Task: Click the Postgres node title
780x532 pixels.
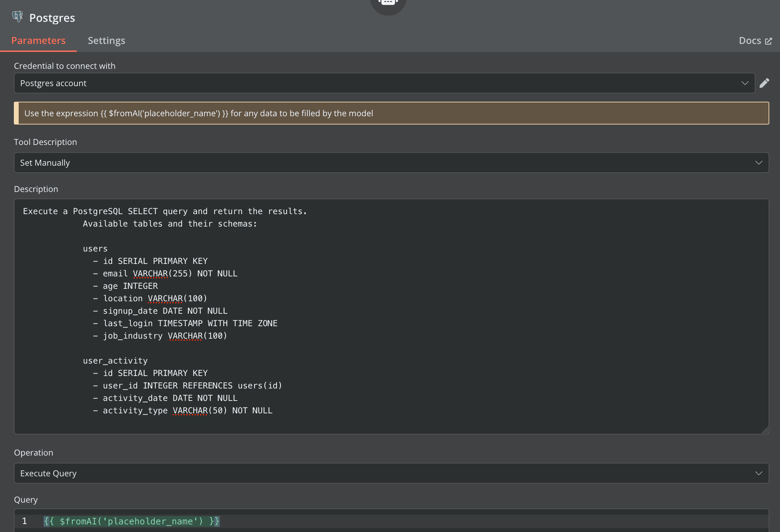Action: tap(52, 18)
